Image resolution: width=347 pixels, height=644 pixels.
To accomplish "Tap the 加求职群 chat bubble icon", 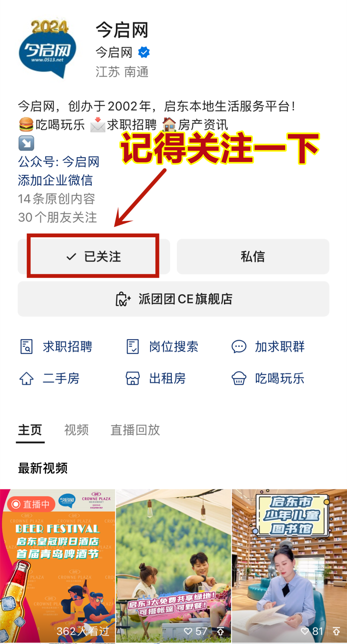I will coord(239,347).
